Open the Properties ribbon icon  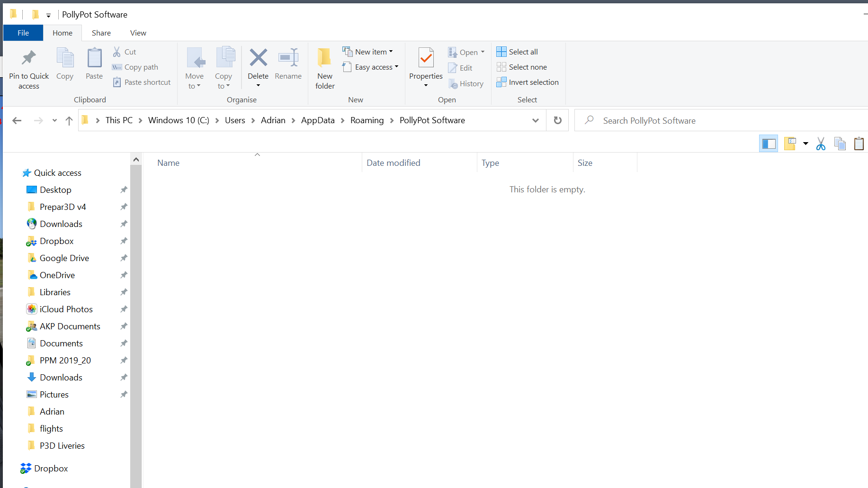(426, 59)
